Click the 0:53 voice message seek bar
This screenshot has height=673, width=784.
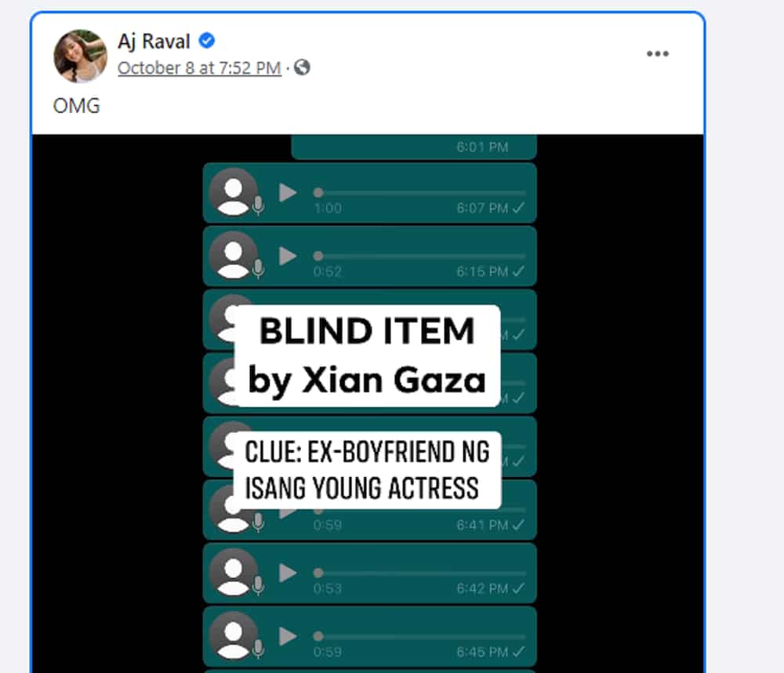[419, 573]
